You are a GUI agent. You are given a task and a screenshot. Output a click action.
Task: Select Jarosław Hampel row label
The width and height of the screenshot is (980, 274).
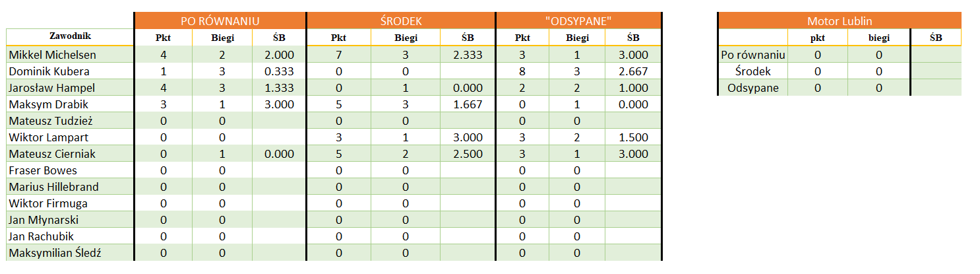click(x=70, y=88)
